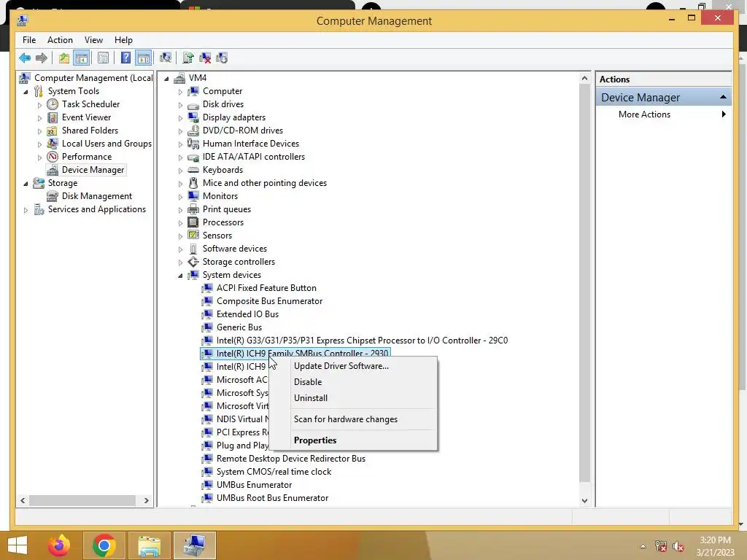Collapse the System devices category
The width and height of the screenshot is (747, 560).
tap(181, 275)
